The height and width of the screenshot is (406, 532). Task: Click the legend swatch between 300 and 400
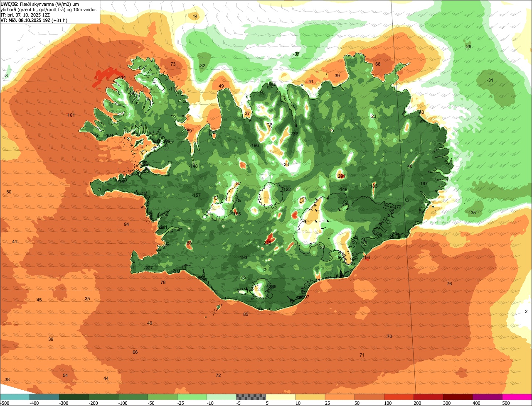tap(458, 397)
